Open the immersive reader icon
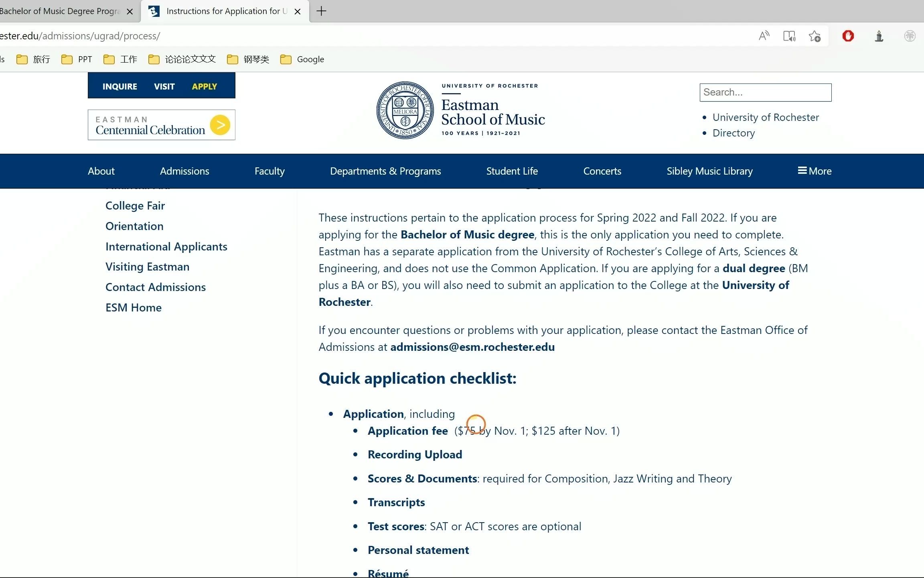The image size is (924, 578). (789, 36)
